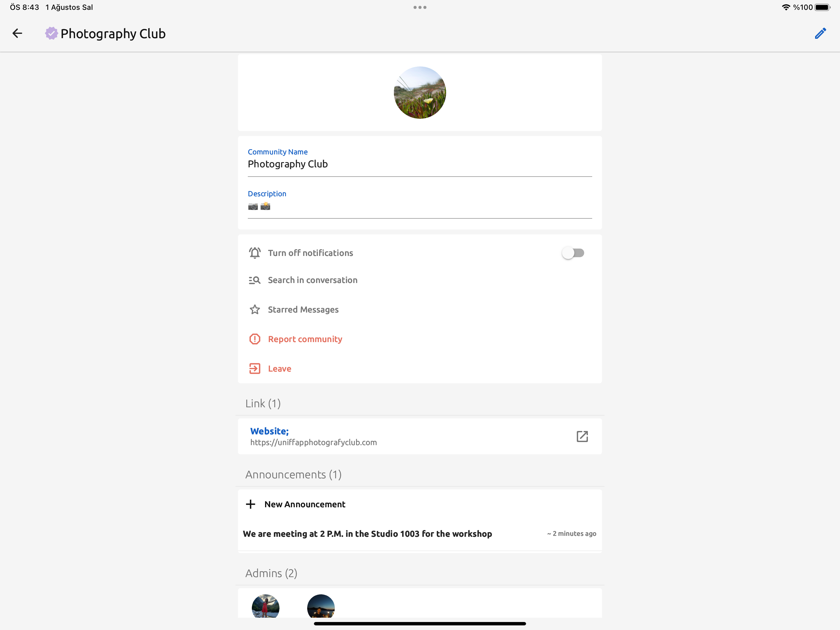840x630 pixels.
Task: Edit the Community Name field
Action: coord(420,164)
